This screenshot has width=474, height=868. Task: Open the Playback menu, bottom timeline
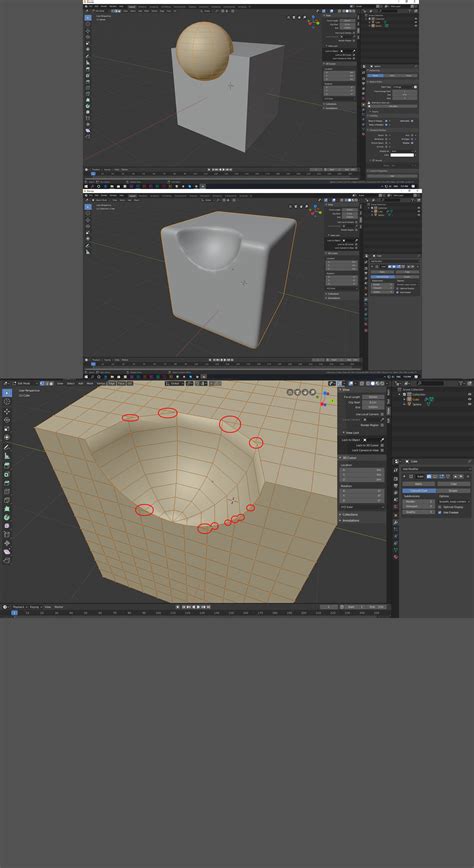[x=19, y=607]
